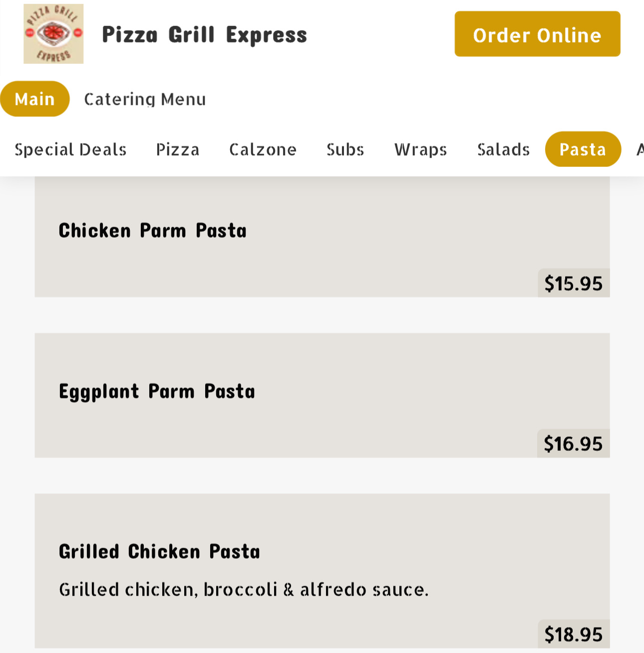Viewport: 644px width, 653px height.
Task: Click the Grilled chicken, broccoli & alfredo description
Action: [x=244, y=590]
